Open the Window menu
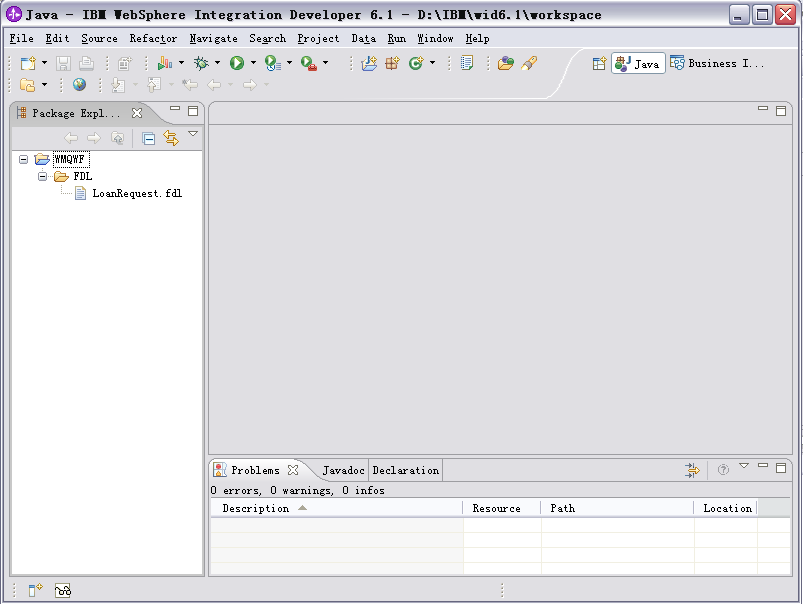This screenshot has width=803, height=604. click(434, 38)
